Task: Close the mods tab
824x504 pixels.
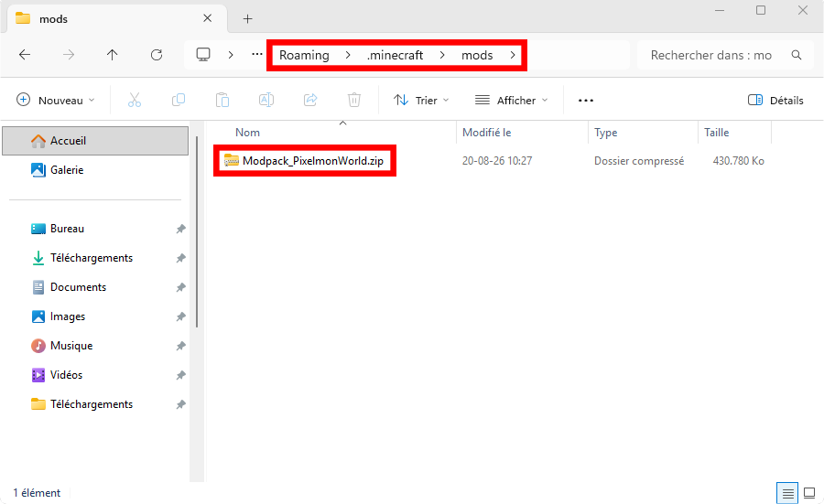Action: (208, 18)
